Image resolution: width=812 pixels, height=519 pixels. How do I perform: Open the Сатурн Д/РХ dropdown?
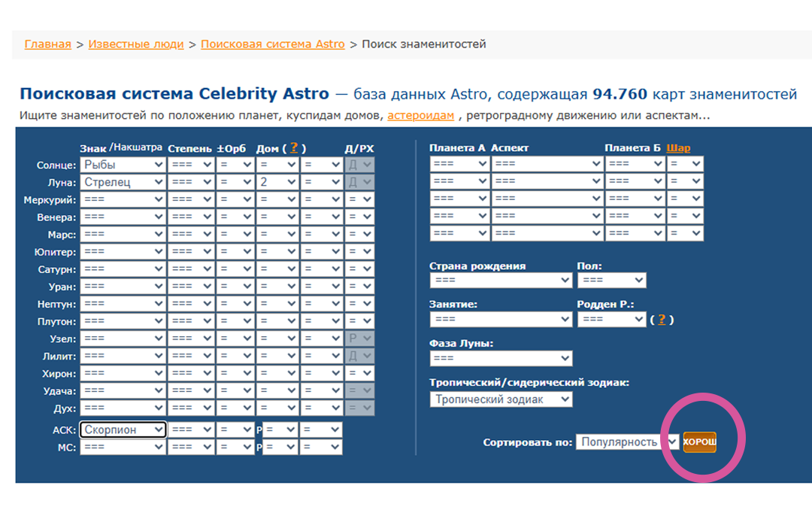point(359,269)
